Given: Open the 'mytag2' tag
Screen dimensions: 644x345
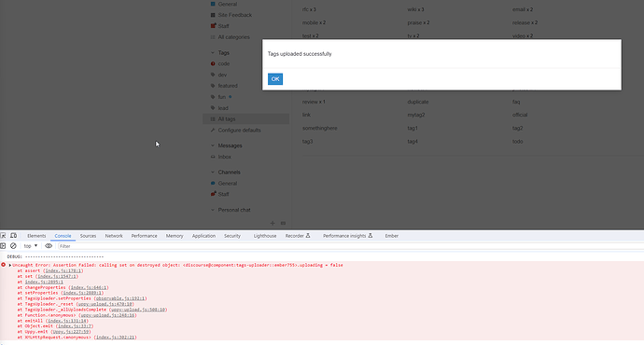Looking at the screenshot, I should coord(416,115).
